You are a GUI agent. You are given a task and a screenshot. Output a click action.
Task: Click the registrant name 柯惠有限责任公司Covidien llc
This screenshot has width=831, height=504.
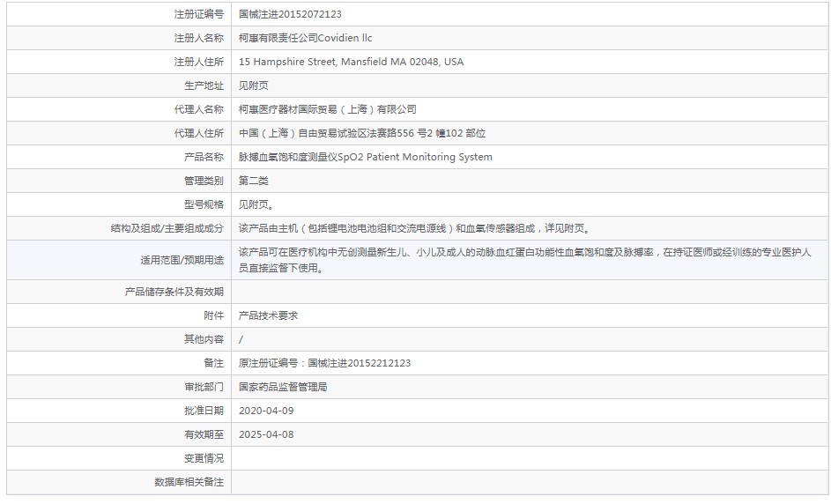[305, 38]
